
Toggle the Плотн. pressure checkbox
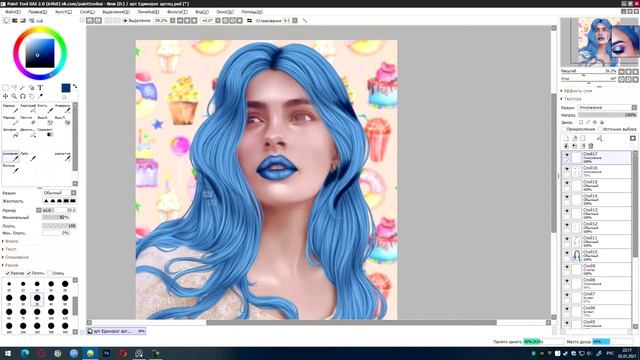click(29, 273)
